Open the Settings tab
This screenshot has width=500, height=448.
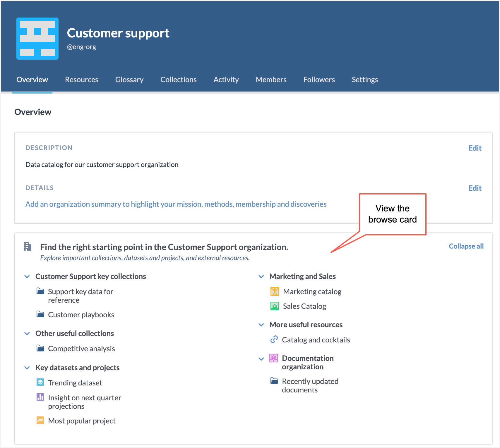pyautogui.click(x=365, y=80)
